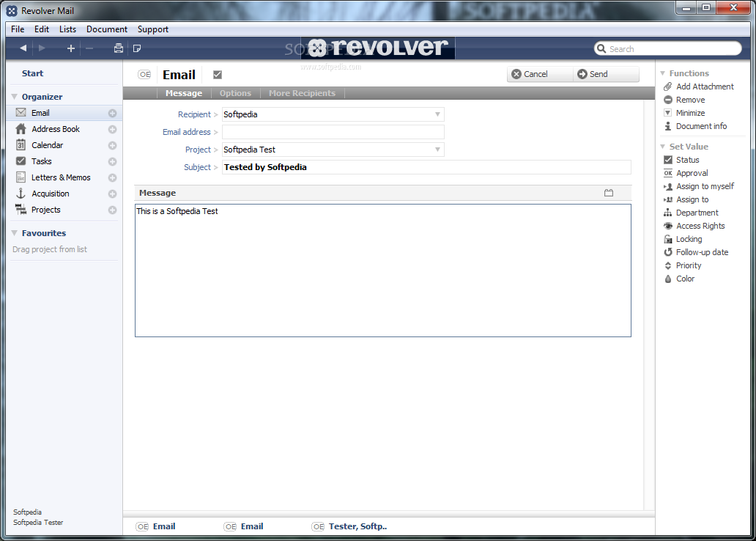
Task: Click the plus icon beside Acquisition
Action: 112,194
